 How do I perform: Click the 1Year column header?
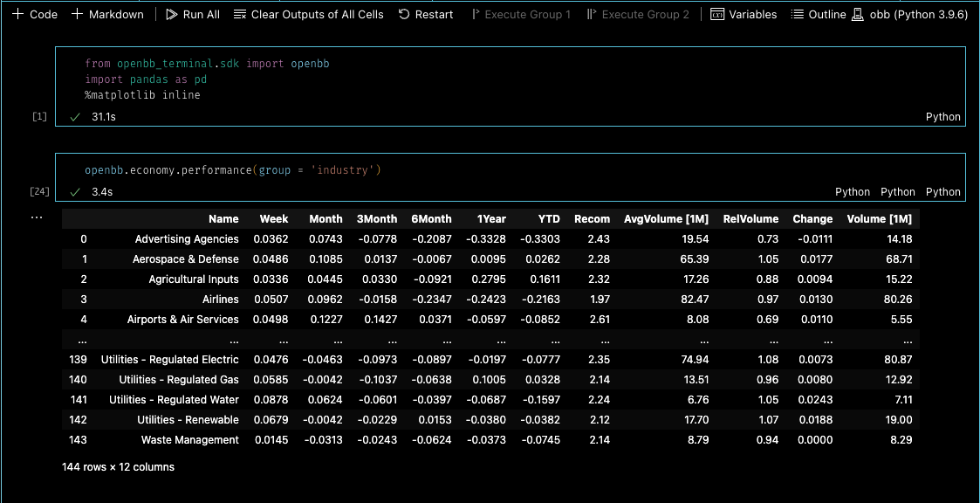tap(491, 219)
